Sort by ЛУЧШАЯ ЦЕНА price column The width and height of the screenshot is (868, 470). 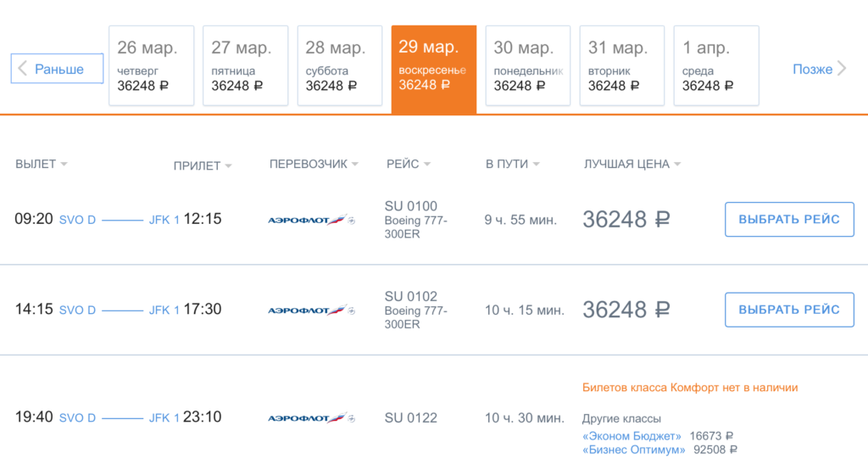point(632,164)
